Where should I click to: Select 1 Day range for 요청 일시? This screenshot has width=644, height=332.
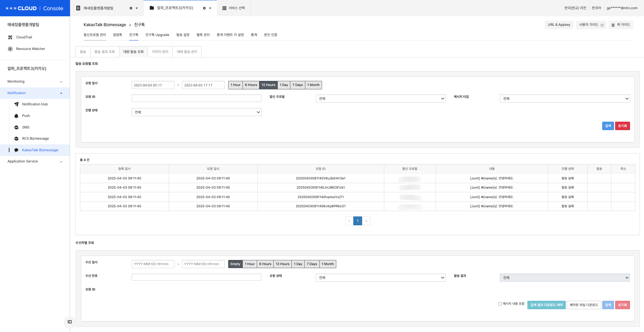pos(284,85)
